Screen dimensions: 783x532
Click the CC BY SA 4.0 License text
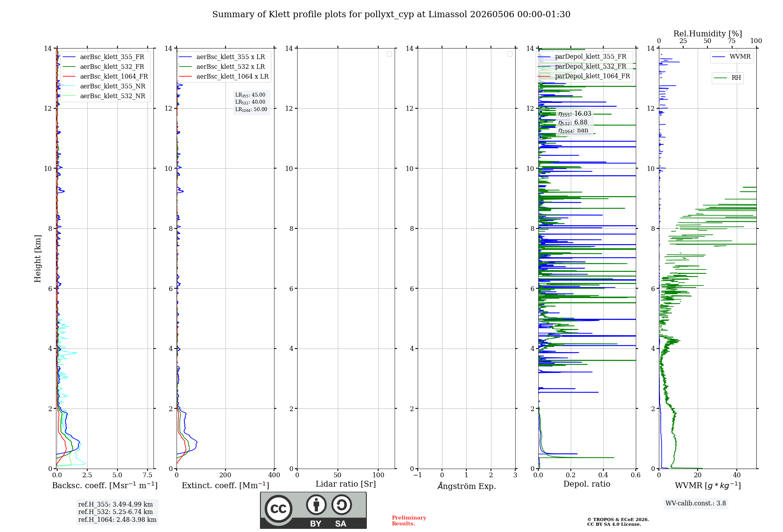coord(614,524)
